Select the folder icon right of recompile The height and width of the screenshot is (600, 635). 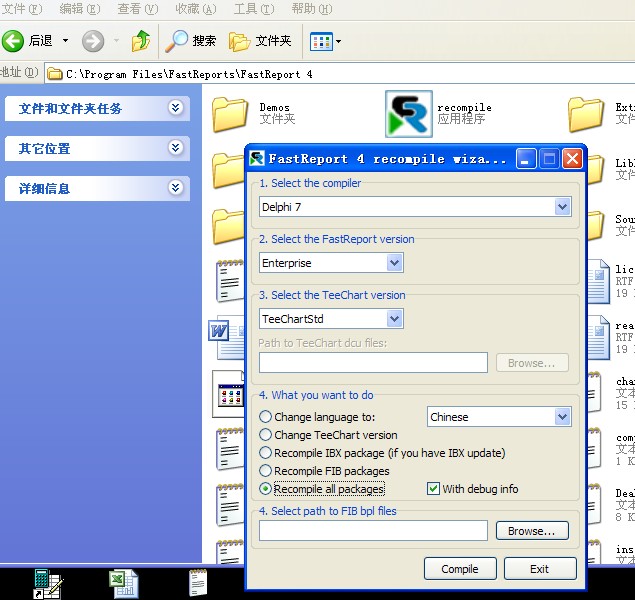point(586,115)
